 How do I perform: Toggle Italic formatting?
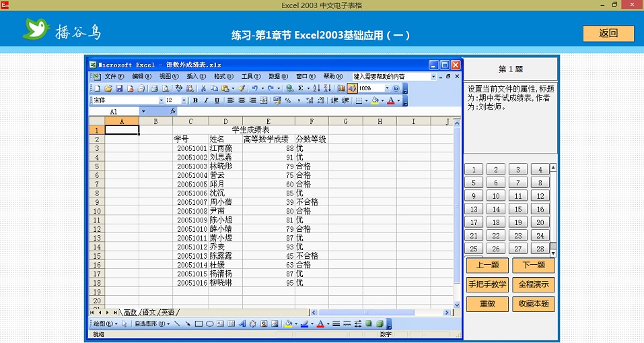coord(206,100)
